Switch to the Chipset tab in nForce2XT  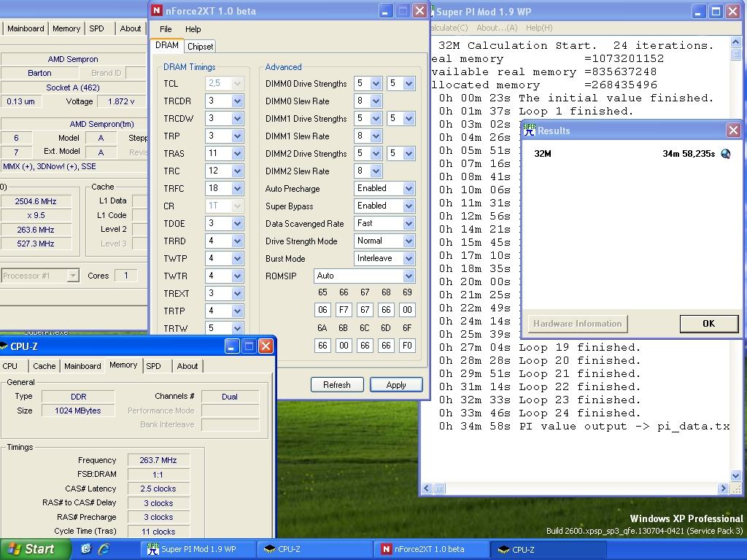pos(200,46)
